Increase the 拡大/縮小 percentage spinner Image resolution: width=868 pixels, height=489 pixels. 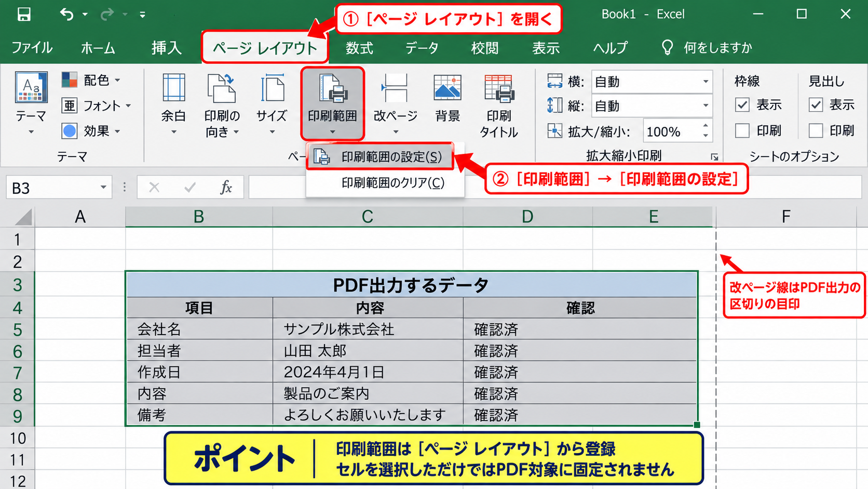point(706,126)
